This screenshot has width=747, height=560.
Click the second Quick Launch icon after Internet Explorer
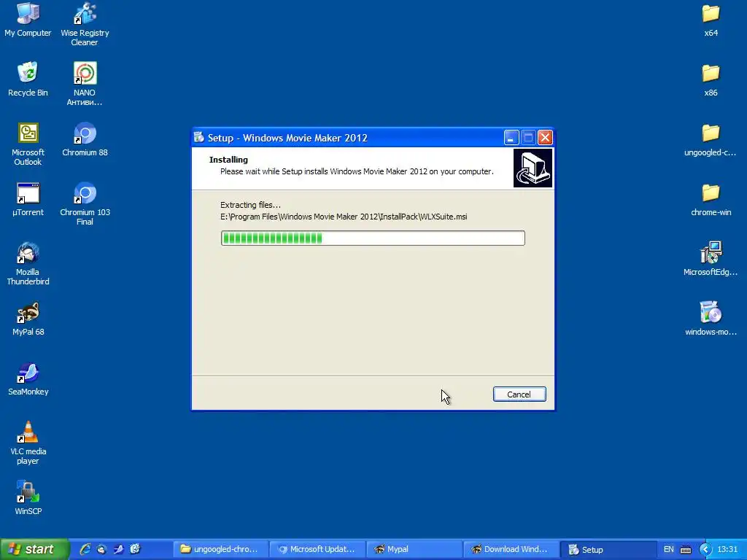(x=119, y=549)
